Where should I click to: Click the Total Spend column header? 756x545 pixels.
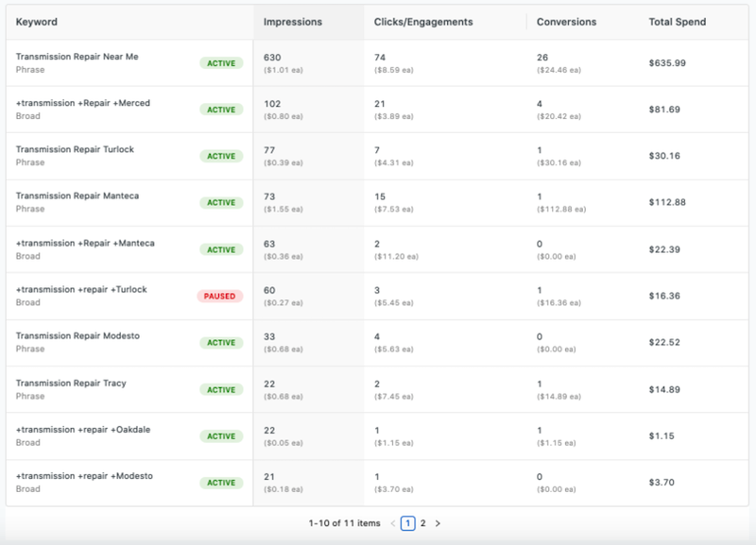click(677, 21)
